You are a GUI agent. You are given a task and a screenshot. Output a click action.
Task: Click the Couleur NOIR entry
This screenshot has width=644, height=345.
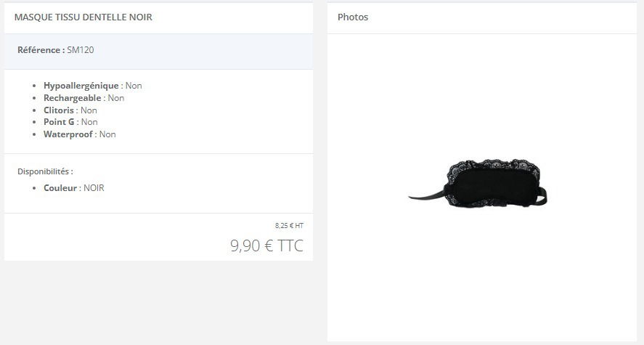click(74, 188)
